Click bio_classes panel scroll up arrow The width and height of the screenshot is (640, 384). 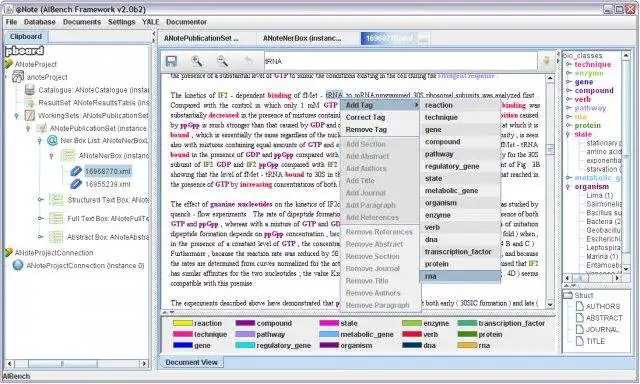(x=625, y=55)
